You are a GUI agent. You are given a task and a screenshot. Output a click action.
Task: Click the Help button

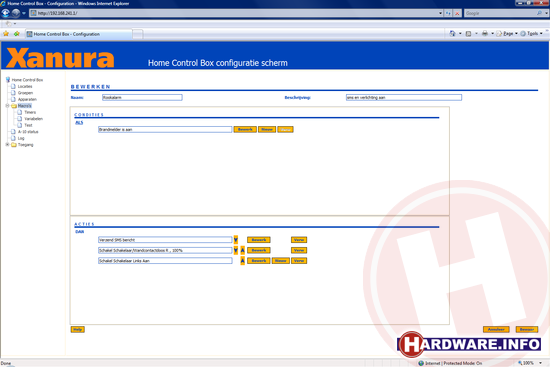(78, 329)
